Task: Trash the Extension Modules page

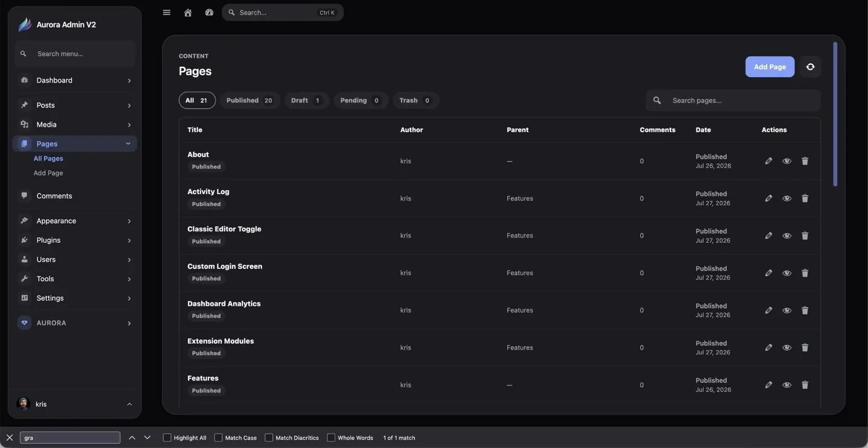Action: pyautogui.click(x=805, y=348)
